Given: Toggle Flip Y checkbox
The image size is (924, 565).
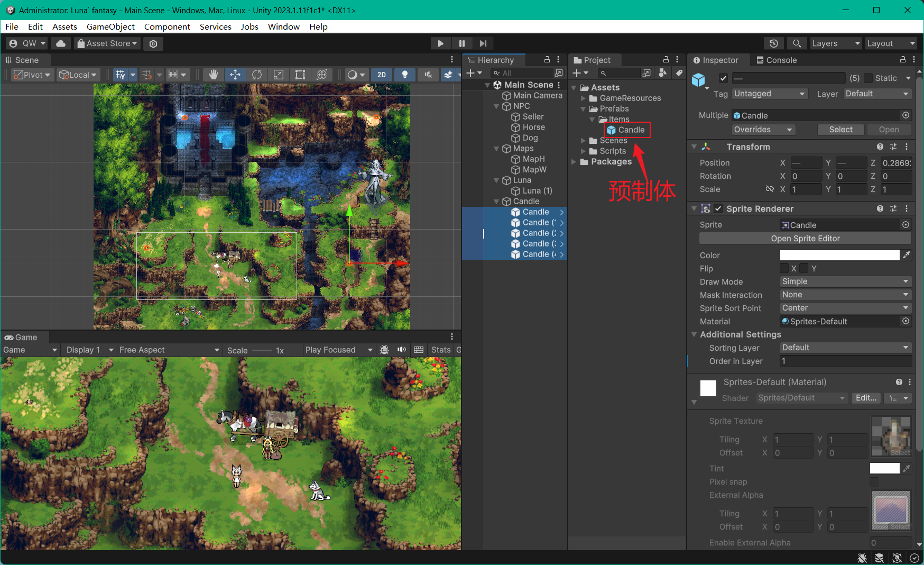Looking at the screenshot, I should coord(804,268).
